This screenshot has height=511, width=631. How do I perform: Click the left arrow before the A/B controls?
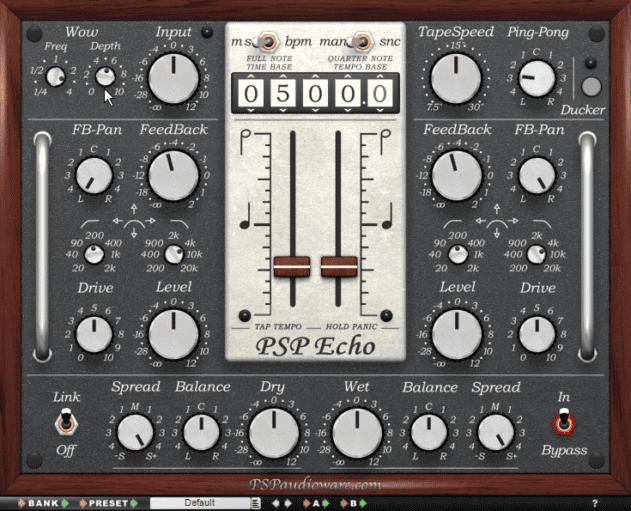(276, 503)
